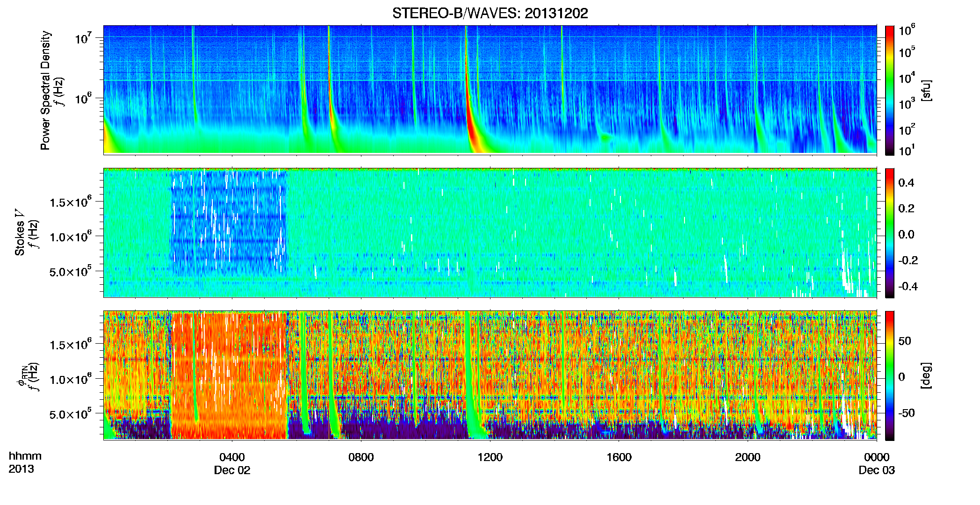Click the 1.0×10^6 tick of φRTN panel
980x505 pixels.
click(70, 379)
